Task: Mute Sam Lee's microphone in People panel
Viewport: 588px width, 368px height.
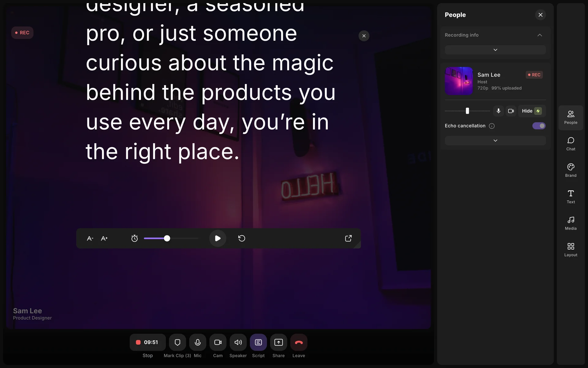Action: pos(499,111)
